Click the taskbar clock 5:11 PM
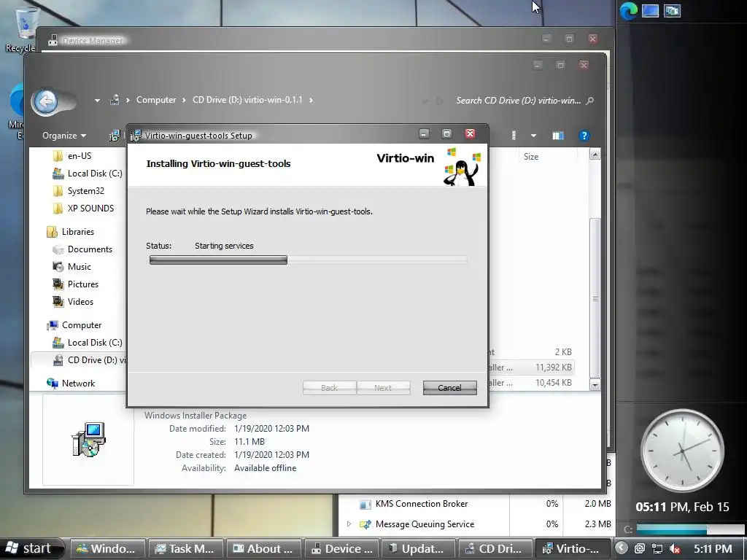Screen dimensions: 747x560 [713, 548]
